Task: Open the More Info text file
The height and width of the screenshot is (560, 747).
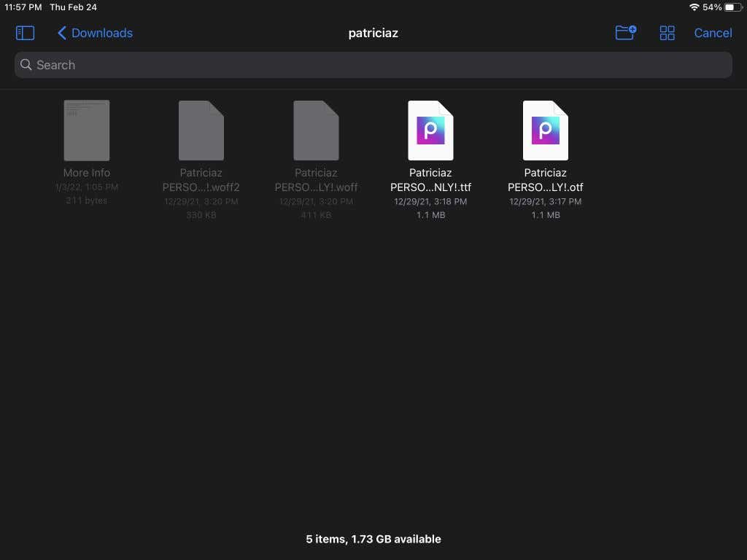Action: (x=86, y=130)
